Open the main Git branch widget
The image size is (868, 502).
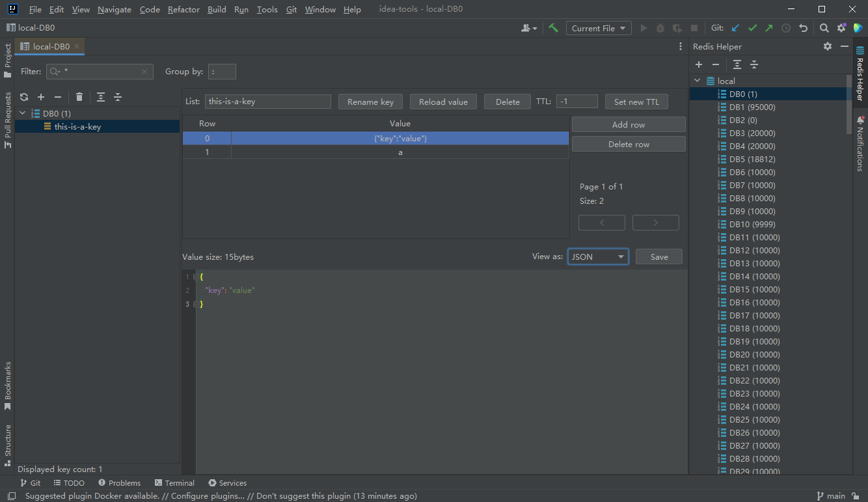tap(831, 496)
